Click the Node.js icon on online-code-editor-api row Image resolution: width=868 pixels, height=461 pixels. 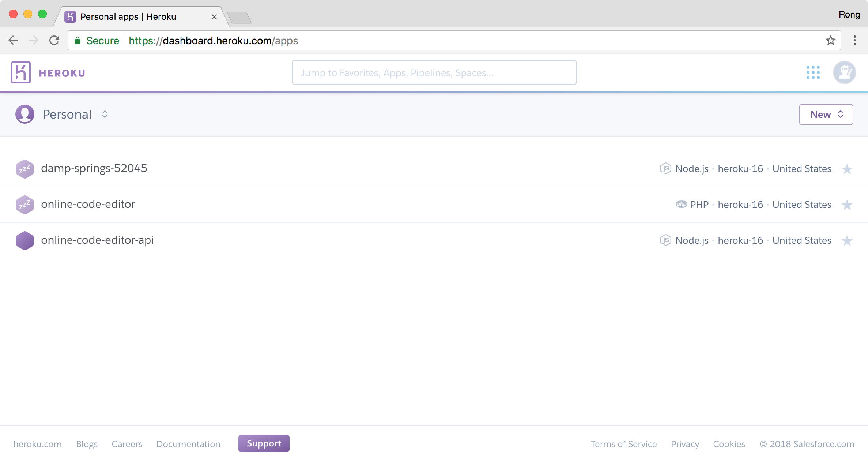click(665, 240)
